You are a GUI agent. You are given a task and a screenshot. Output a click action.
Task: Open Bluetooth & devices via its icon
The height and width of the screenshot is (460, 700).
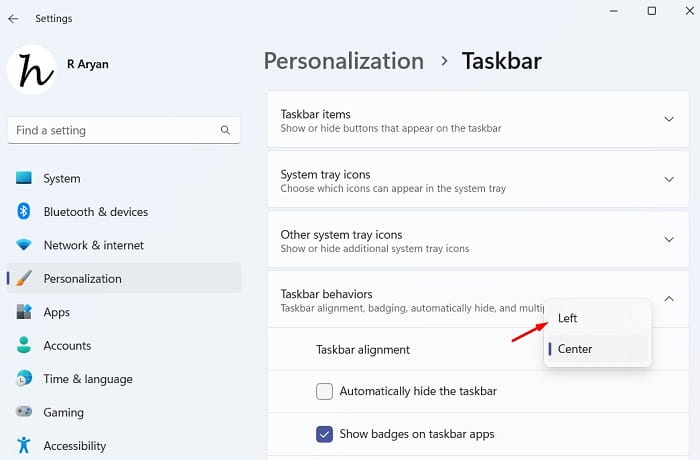(24, 211)
